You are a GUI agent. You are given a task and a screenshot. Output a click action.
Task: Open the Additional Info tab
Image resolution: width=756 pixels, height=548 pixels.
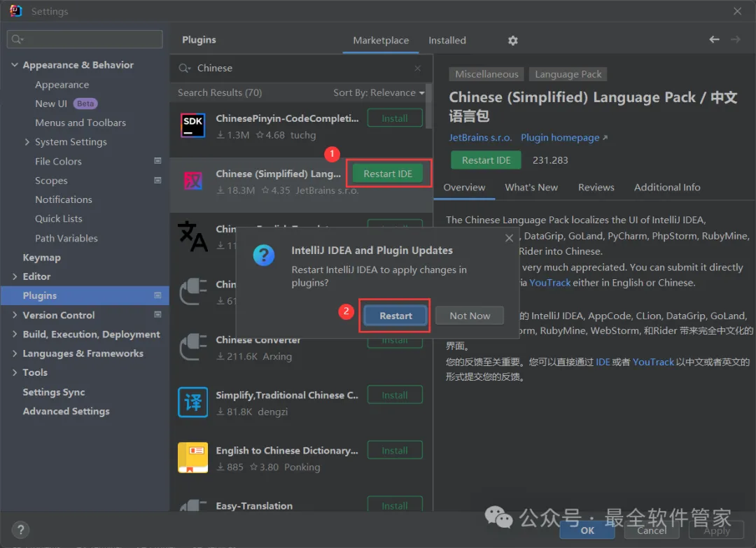click(x=667, y=188)
